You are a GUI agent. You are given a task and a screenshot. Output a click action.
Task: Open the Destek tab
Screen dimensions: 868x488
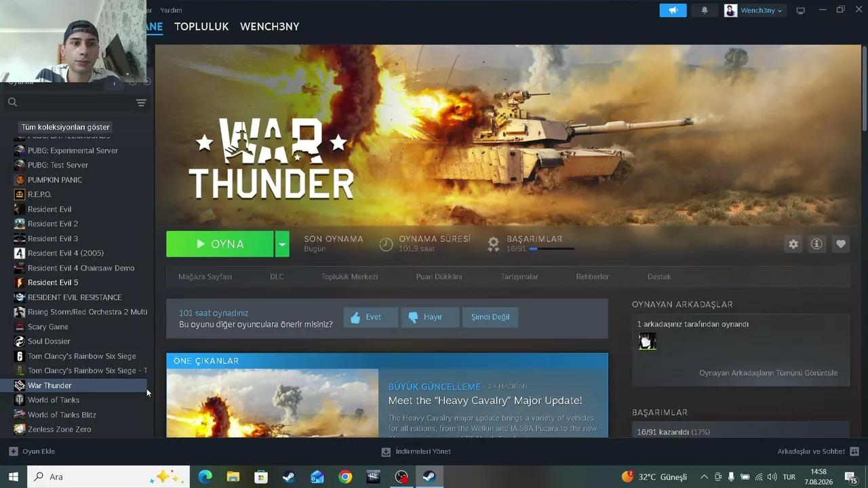click(659, 277)
